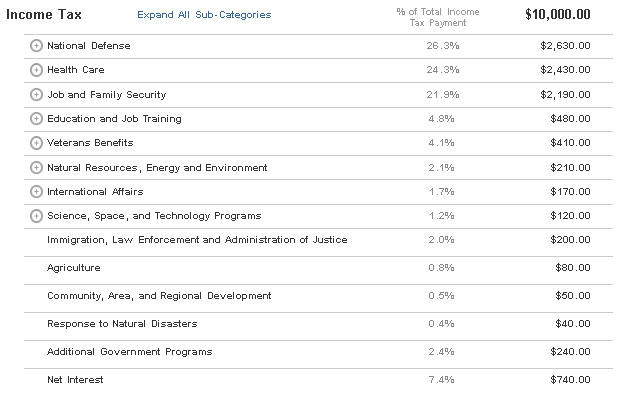The height and width of the screenshot is (394, 619).
Task: Click the Health Care label
Action: (x=76, y=70)
